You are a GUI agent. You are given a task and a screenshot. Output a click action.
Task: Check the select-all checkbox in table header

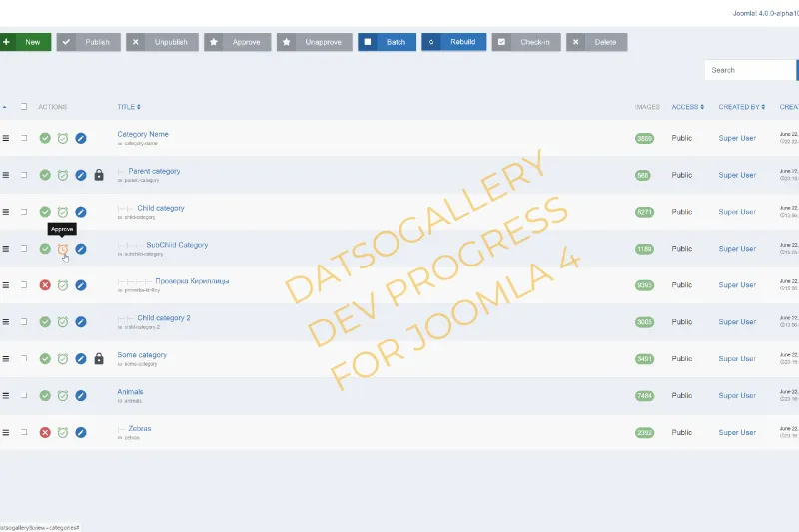click(x=24, y=107)
